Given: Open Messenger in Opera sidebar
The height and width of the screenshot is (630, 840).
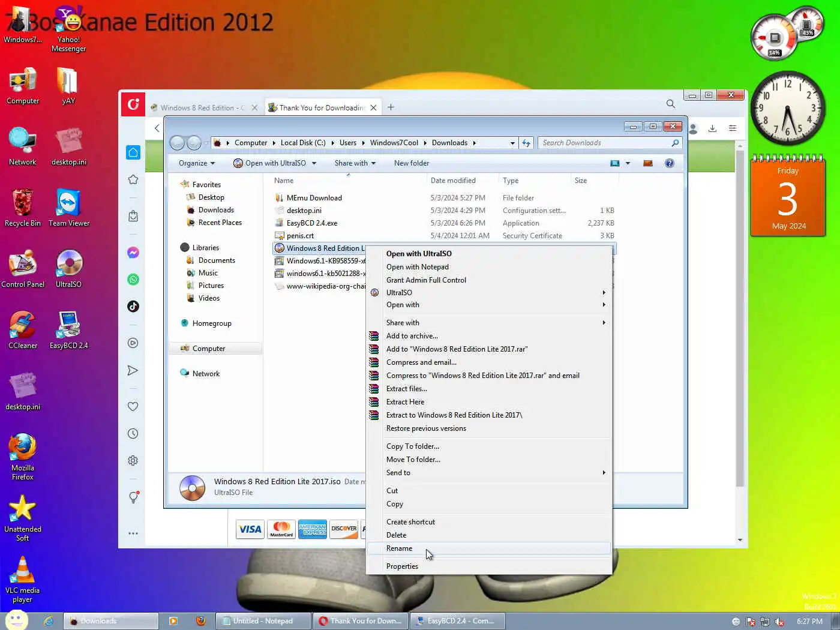Looking at the screenshot, I should coord(133,253).
